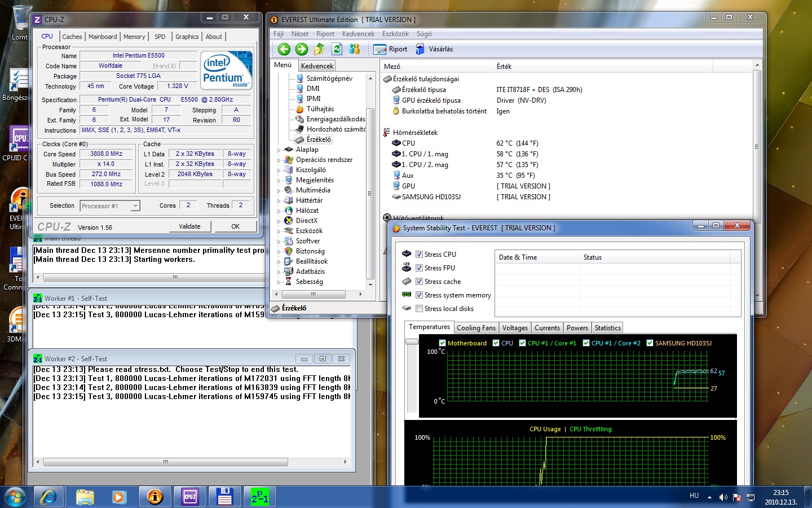812x508 pixels.
Task: Open Riport from the EVEREST toolbar
Action: pyautogui.click(x=390, y=49)
